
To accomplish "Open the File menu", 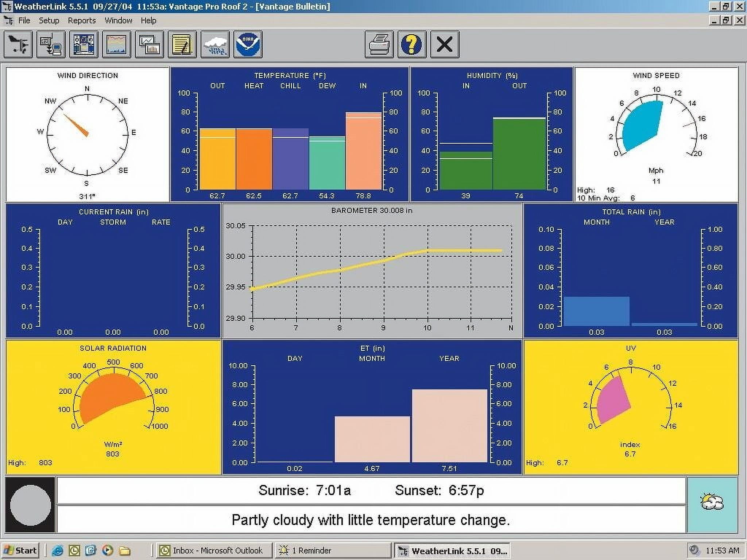I will point(24,20).
